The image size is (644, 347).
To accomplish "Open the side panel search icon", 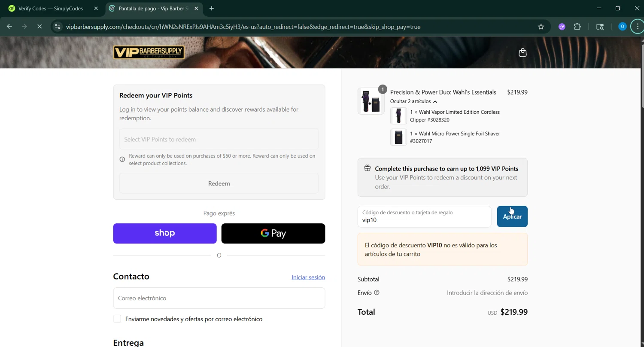I will (x=600, y=27).
